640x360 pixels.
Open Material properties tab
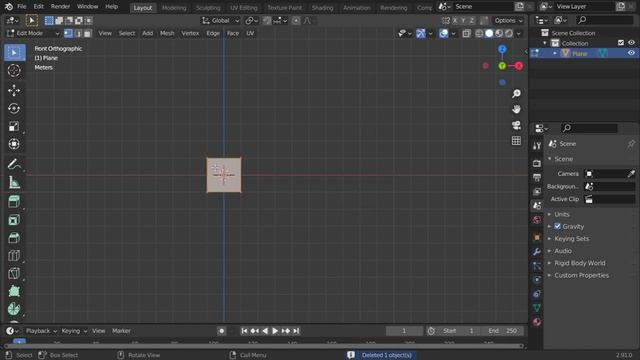537,322
